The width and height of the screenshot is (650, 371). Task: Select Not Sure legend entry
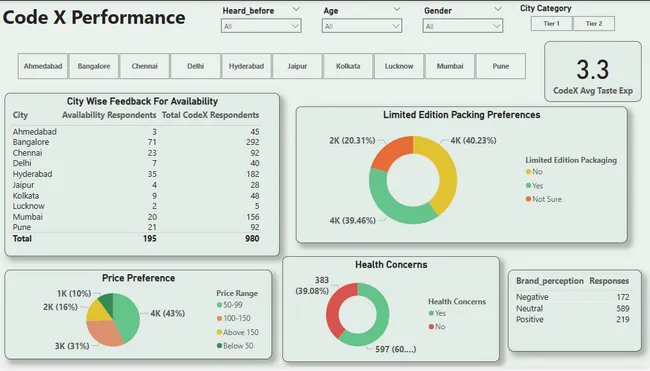pyautogui.click(x=543, y=199)
